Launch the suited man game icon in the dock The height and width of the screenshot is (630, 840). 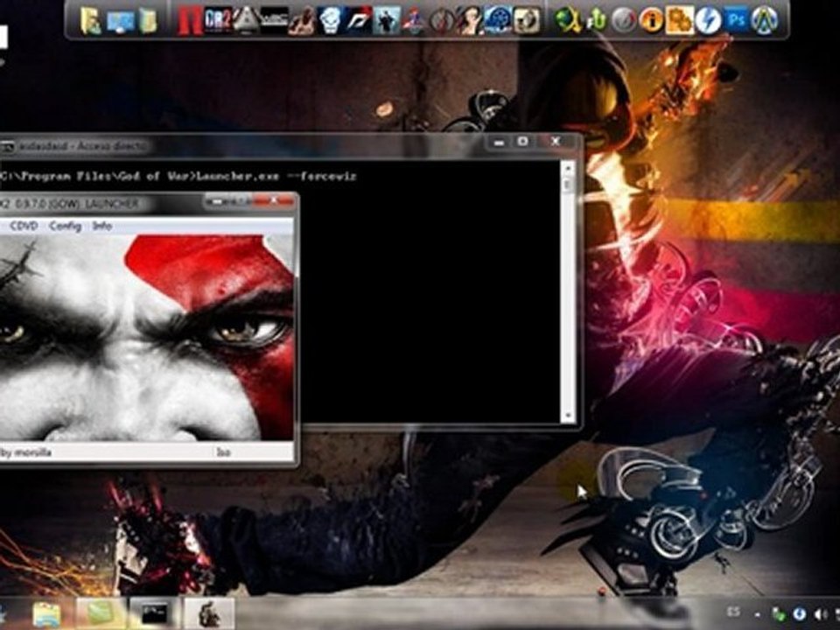[x=386, y=21]
